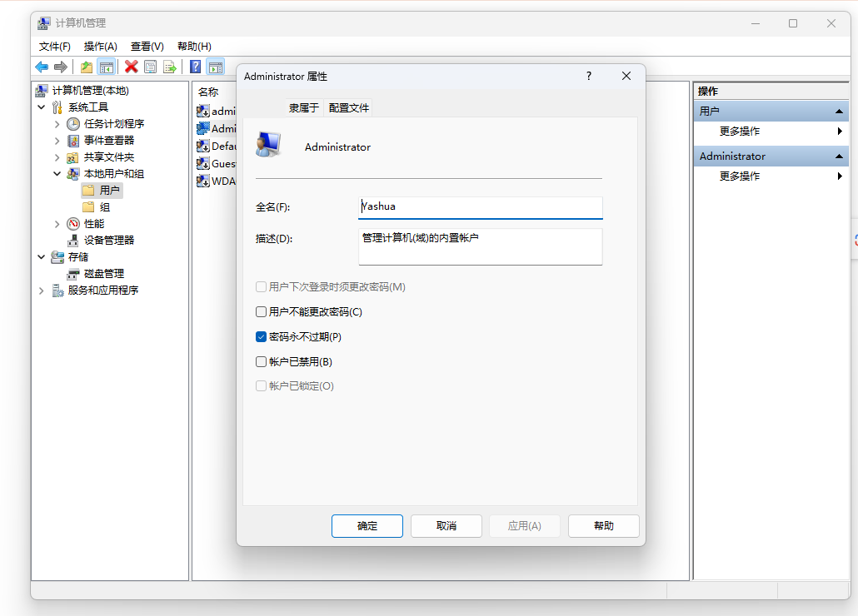Toggle the show/hide console tree toolbar icon
The width and height of the screenshot is (858, 616).
[106, 67]
